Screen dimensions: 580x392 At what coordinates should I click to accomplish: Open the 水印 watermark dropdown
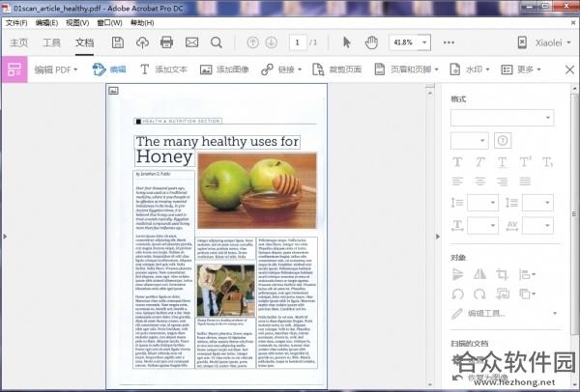pyautogui.click(x=470, y=70)
